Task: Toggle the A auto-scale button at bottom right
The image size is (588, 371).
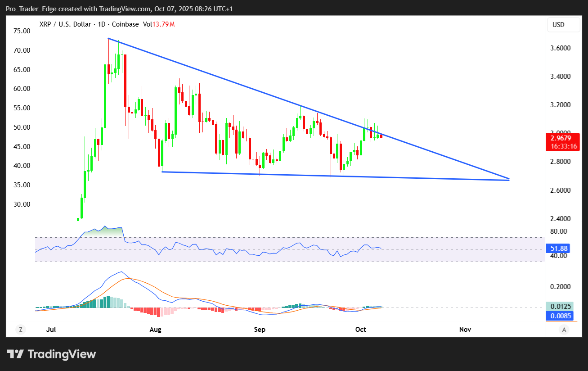Action: (x=564, y=330)
